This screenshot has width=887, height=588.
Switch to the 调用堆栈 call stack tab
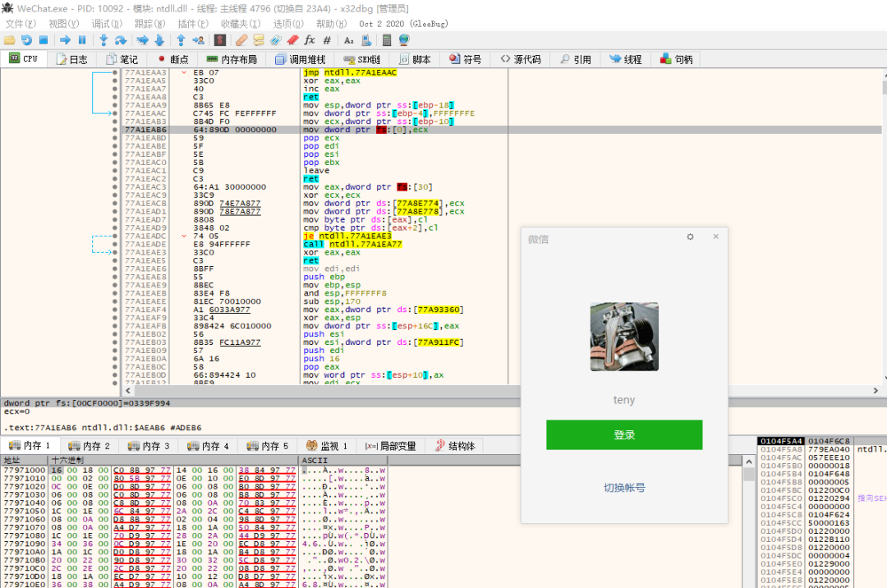pyautogui.click(x=301, y=59)
